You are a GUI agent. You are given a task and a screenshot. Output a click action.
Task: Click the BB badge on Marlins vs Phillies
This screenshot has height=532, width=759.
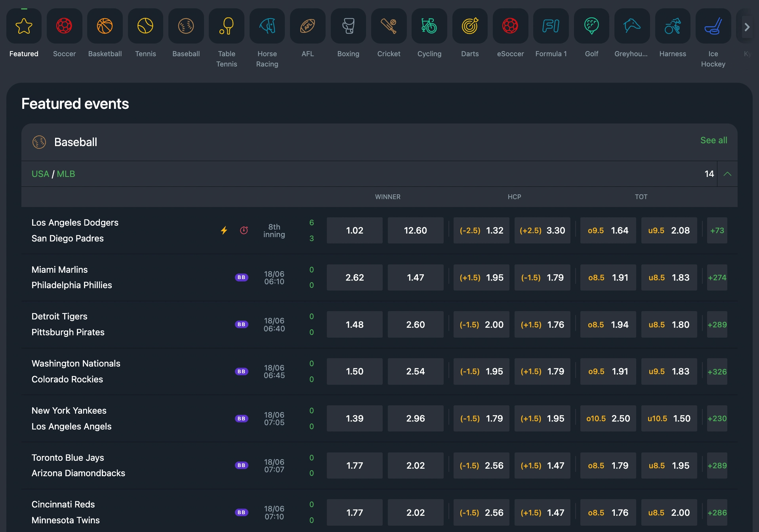[242, 277]
